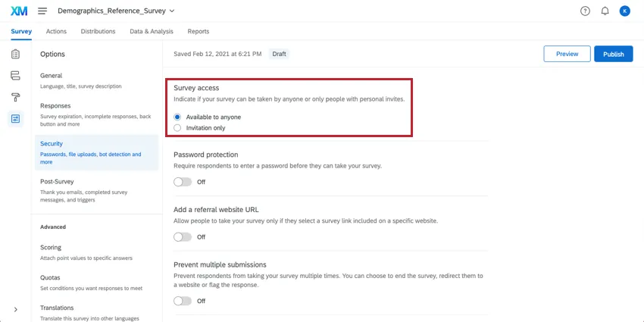Select the Invitation only option
The image size is (644, 322).
pyautogui.click(x=177, y=128)
